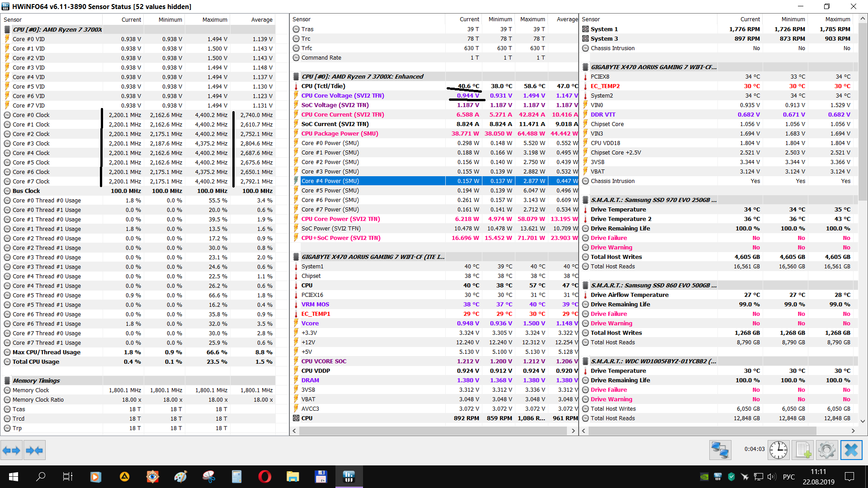The width and height of the screenshot is (868, 488).
Task: Collapse the Samsung SSD 970 EVO group
Action: 653,200
